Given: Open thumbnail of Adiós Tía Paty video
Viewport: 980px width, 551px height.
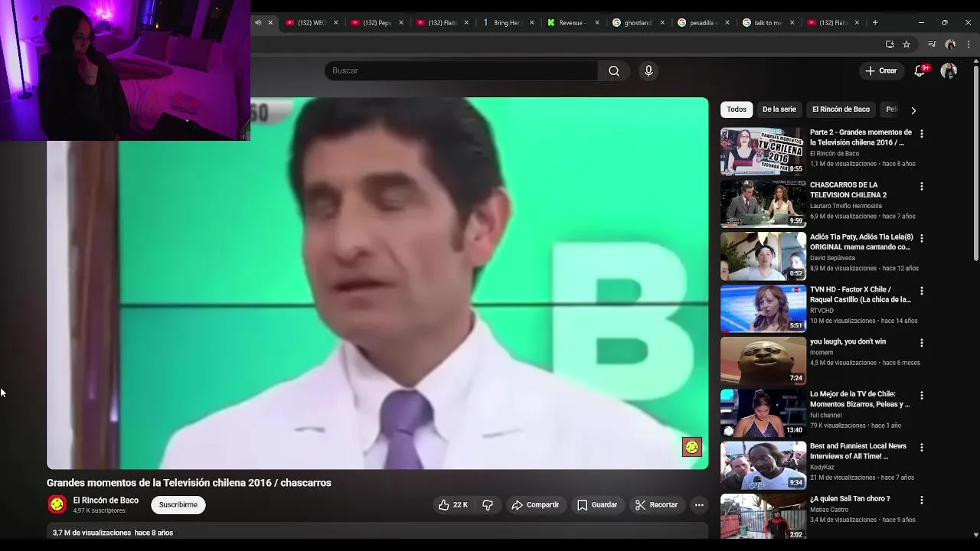Looking at the screenshot, I should click(763, 256).
